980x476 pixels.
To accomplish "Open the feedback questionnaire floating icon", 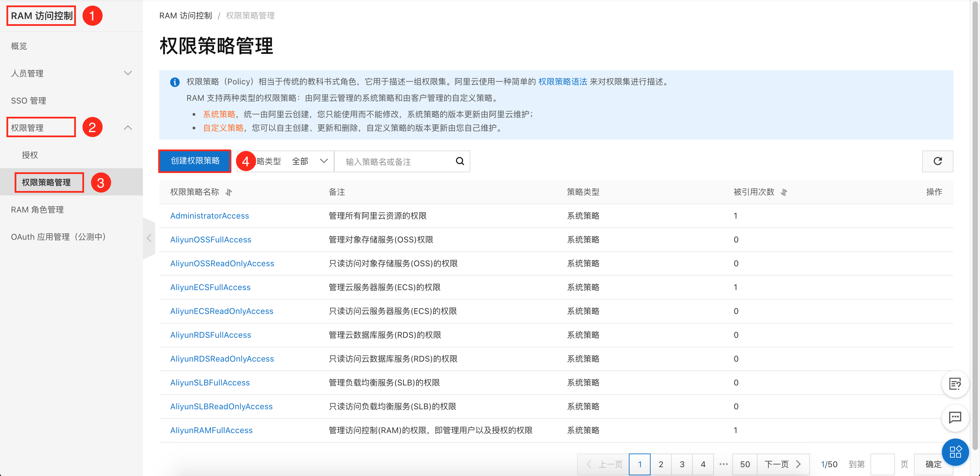I will pyautogui.click(x=955, y=384).
